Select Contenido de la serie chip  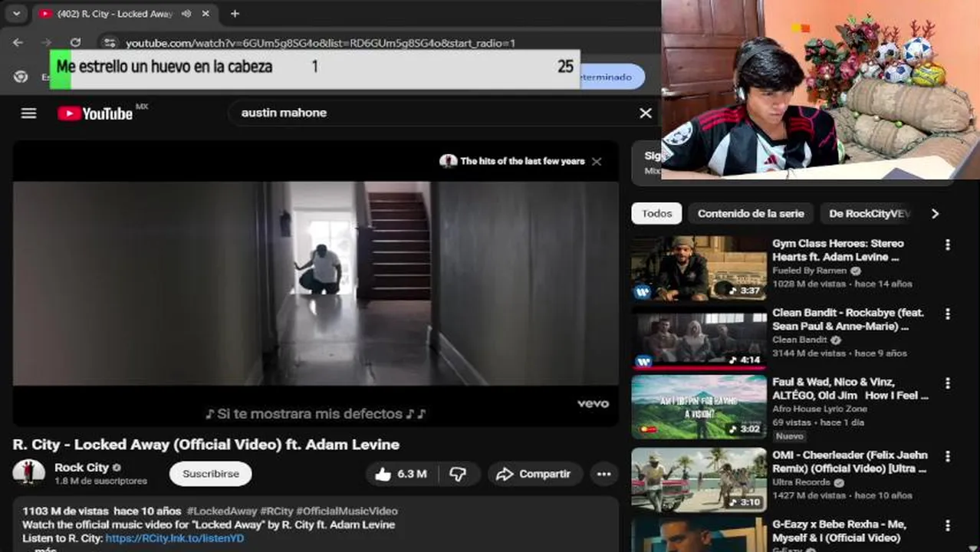click(x=751, y=214)
